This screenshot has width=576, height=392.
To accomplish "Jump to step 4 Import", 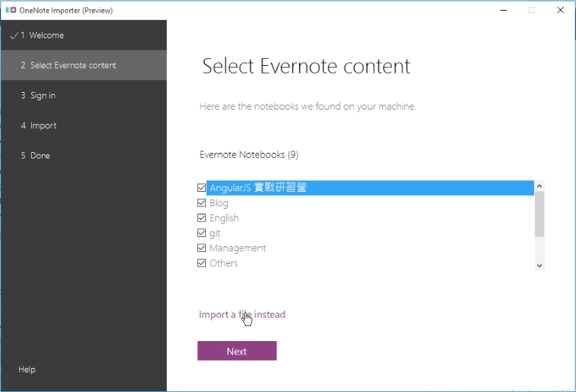I will tap(83, 126).
